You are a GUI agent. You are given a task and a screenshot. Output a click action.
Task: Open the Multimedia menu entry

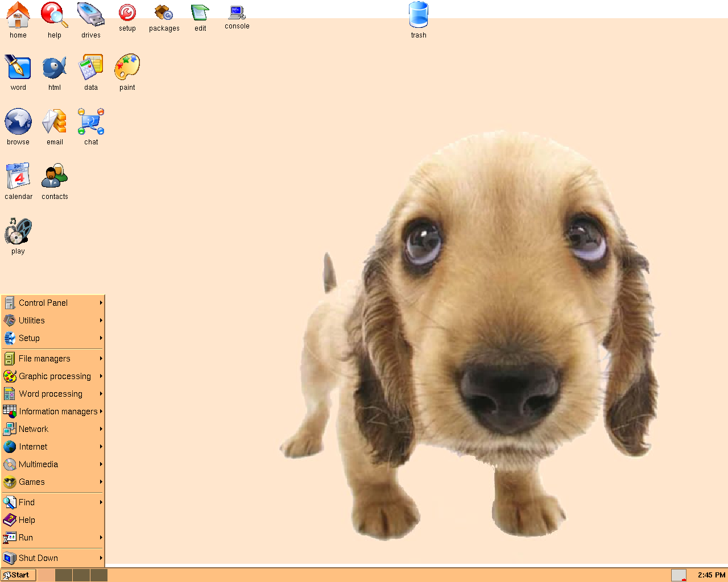53,464
